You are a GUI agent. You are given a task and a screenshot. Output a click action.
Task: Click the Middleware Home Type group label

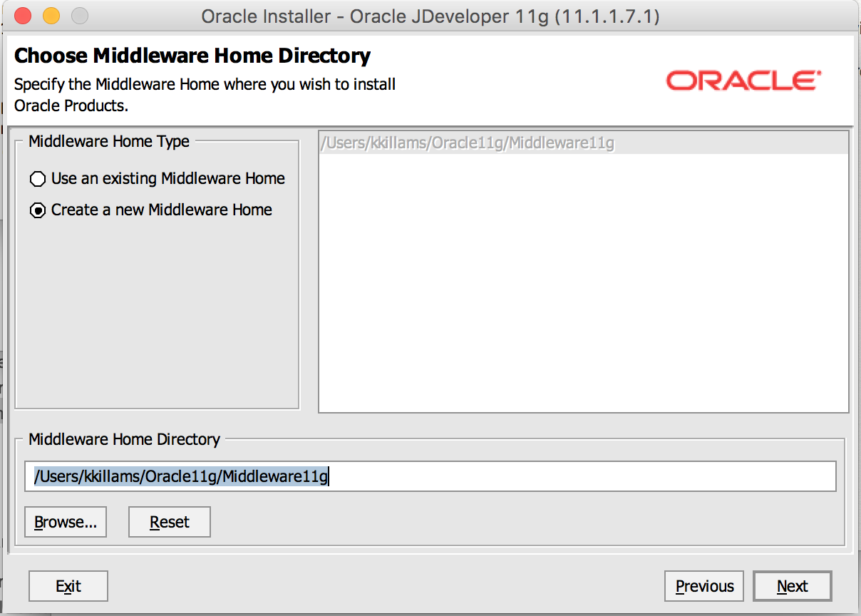[x=109, y=141]
